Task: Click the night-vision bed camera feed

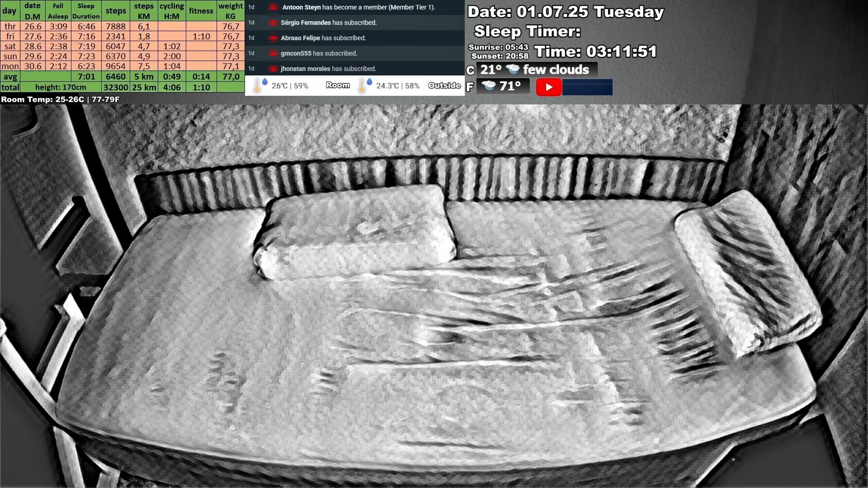Action: [x=434, y=296]
